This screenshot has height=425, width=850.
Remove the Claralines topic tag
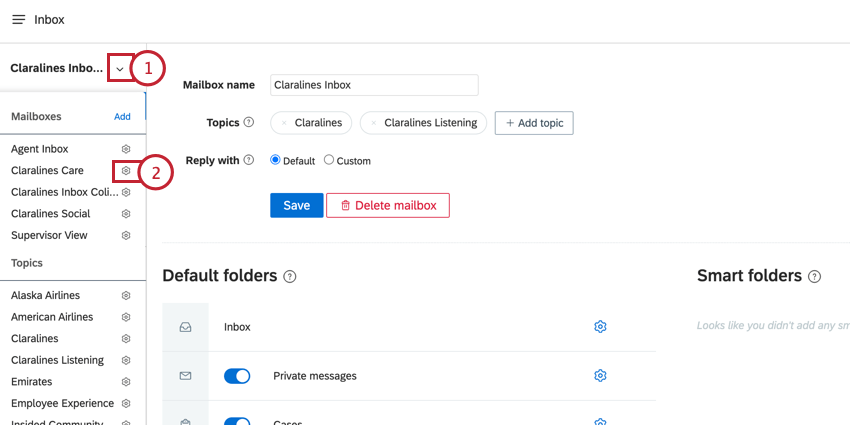(284, 123)
